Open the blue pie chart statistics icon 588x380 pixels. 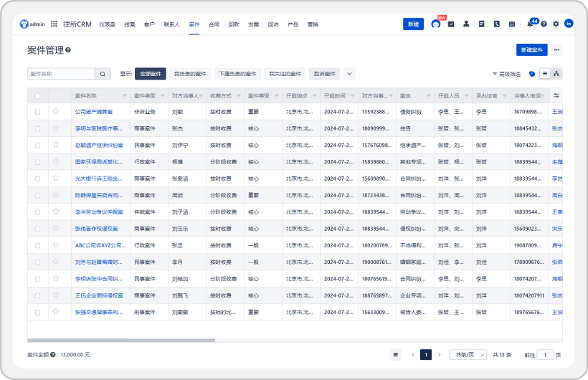tap(532, 74)
